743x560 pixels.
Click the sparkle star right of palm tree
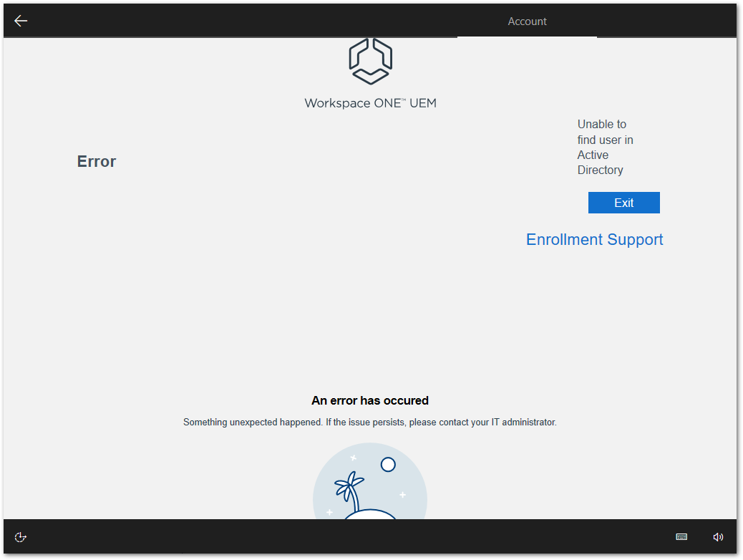pyautogui.click(x=402, y=495)
